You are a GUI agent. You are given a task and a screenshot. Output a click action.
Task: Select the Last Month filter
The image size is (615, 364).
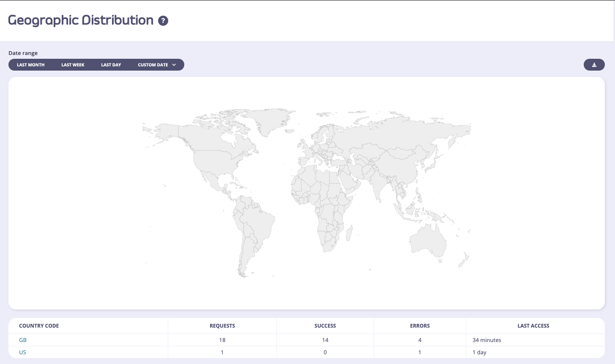[30, 65]
